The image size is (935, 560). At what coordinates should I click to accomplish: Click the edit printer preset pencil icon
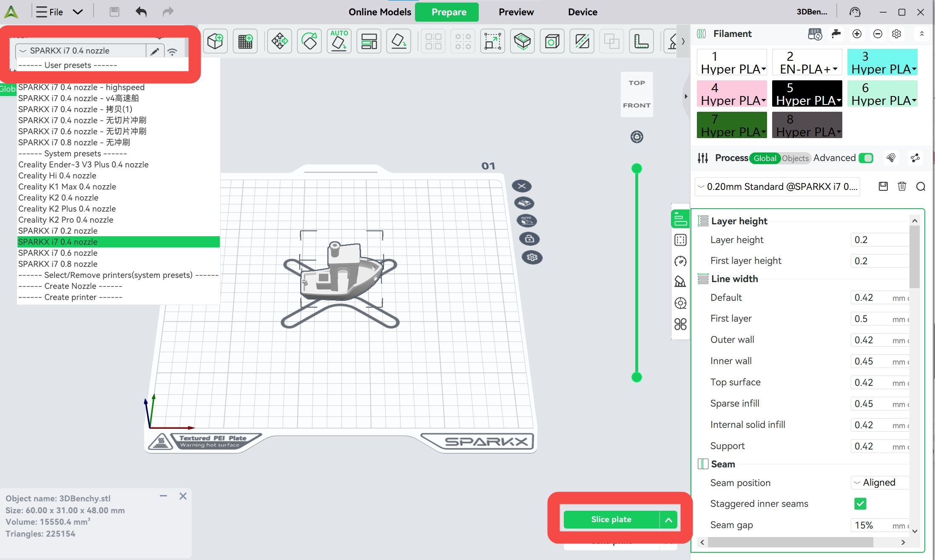(155, 51)
